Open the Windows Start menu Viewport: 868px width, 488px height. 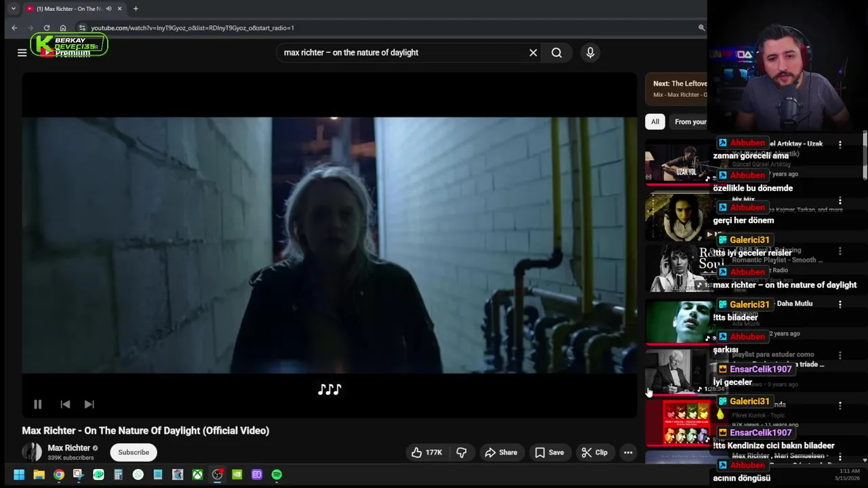coord(19,474)
